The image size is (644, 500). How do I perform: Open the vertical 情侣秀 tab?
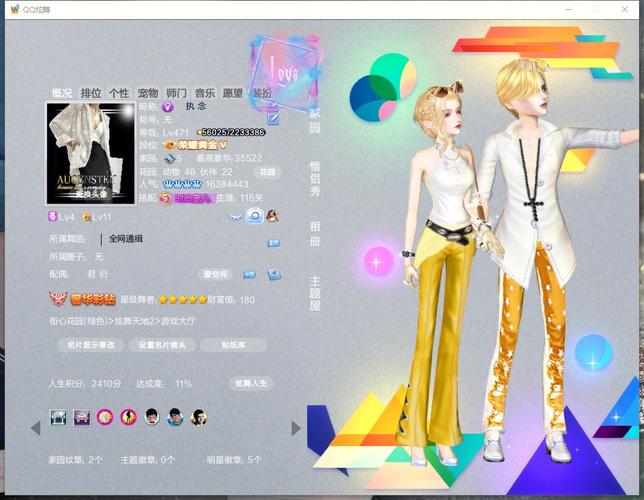tap(315, 179)
